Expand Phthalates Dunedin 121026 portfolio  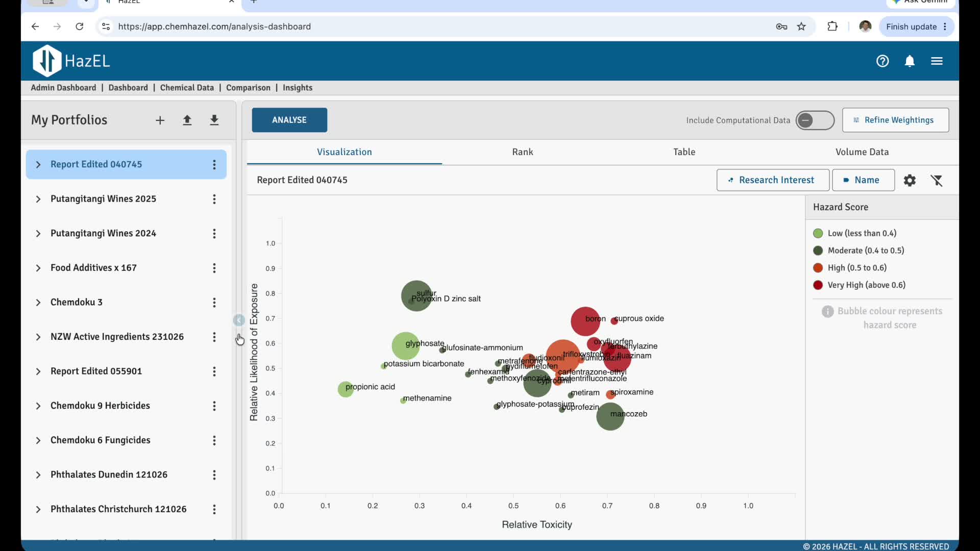tap(38, 475)
